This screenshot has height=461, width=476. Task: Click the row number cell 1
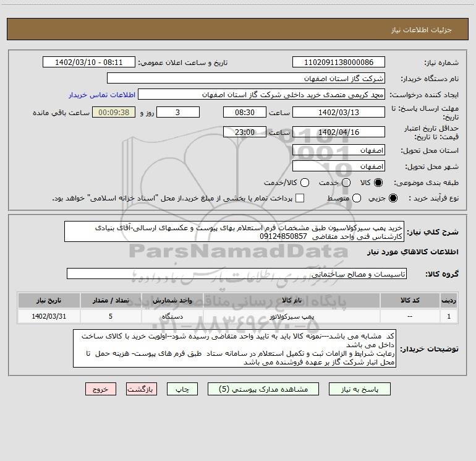(x=449, y=316)
